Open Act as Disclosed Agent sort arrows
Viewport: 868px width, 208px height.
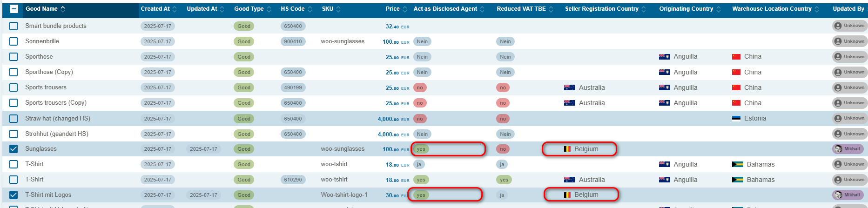point(482,9)
